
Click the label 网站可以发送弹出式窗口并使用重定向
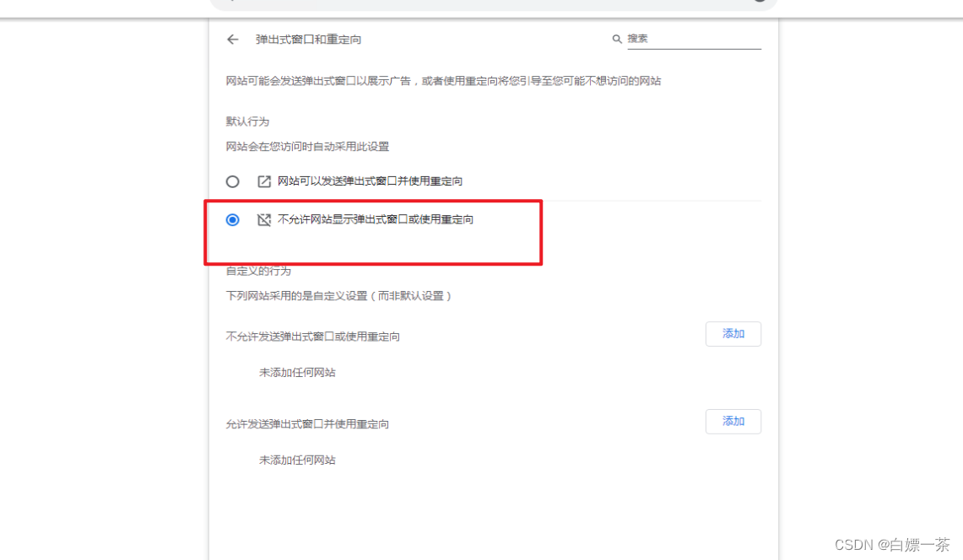(x=370, y=181)
